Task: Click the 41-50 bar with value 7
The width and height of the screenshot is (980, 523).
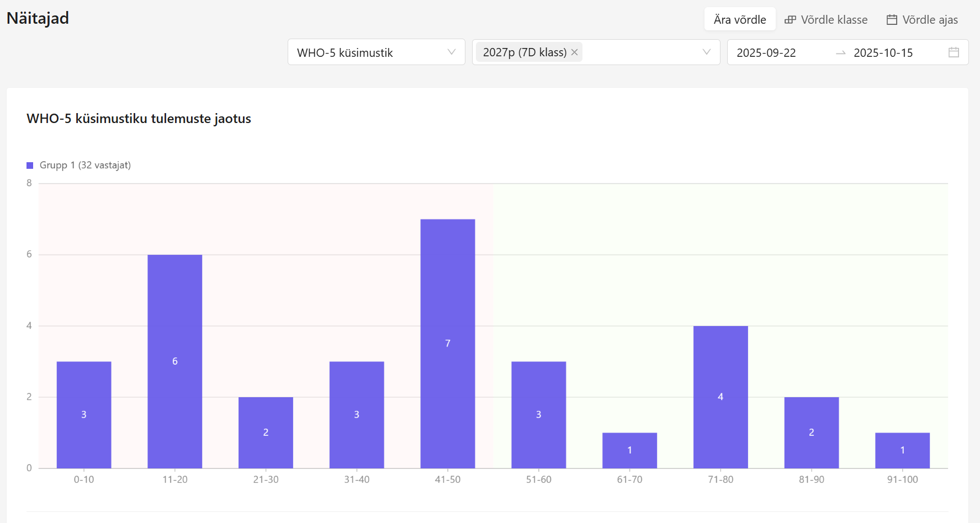Action: coord(447,343)
